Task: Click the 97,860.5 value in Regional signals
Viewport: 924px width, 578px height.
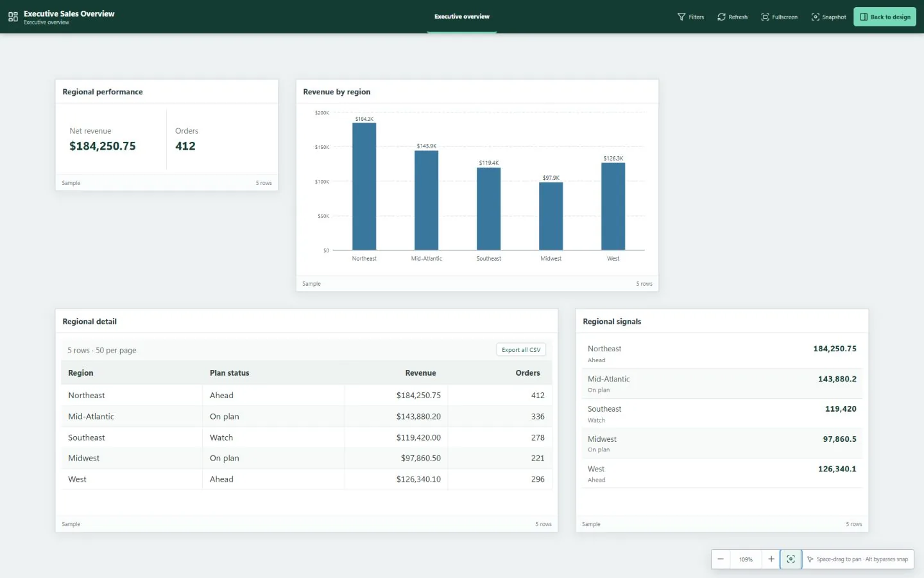Action: (839, 439)
